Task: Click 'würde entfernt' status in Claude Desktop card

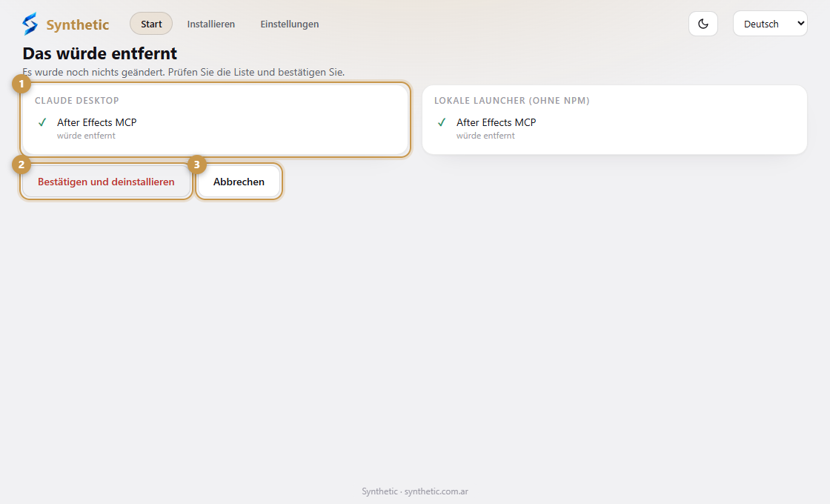Action: tap(86, 136)
